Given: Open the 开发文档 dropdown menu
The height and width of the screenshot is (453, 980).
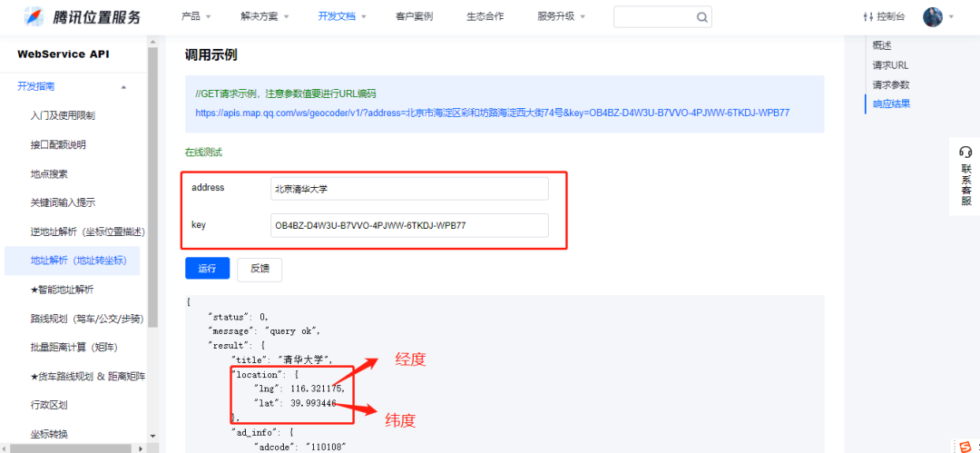Looking at the screenshot, I should pyautogui.click(x=342, y=16).
